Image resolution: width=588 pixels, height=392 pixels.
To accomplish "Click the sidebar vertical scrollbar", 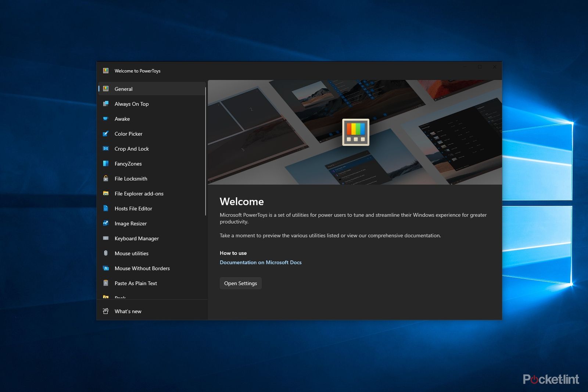I will point(205,151).
